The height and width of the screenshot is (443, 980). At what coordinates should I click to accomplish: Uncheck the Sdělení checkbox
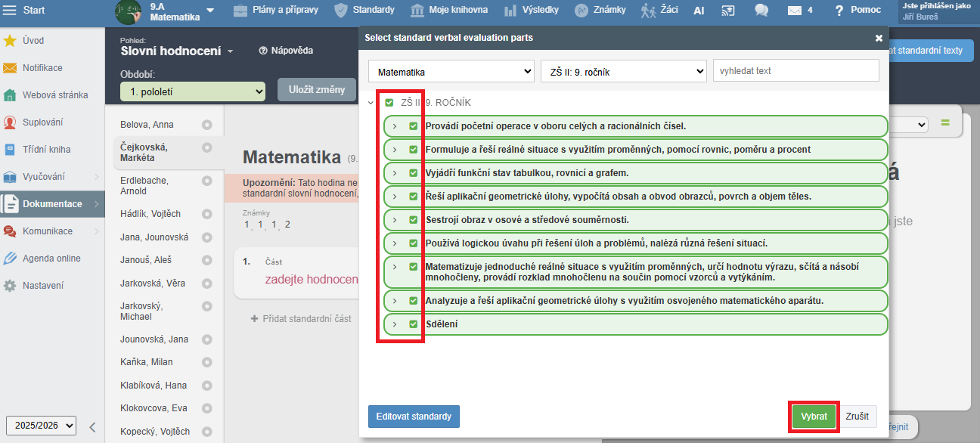pos(413,324)
